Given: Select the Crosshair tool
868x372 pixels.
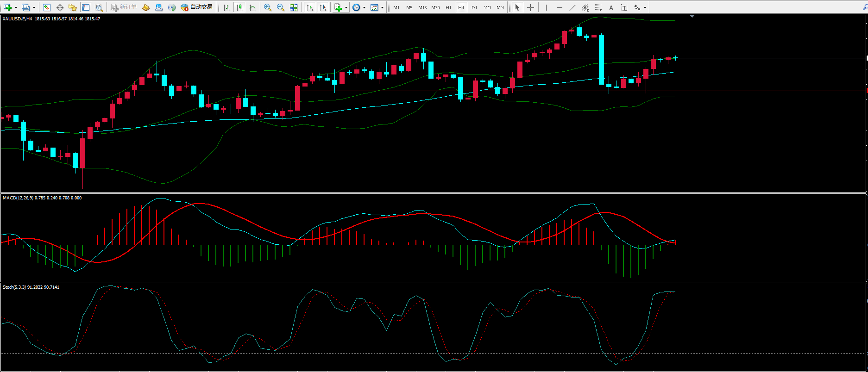Looking at the screenshot, I should (x=530, y=7).
